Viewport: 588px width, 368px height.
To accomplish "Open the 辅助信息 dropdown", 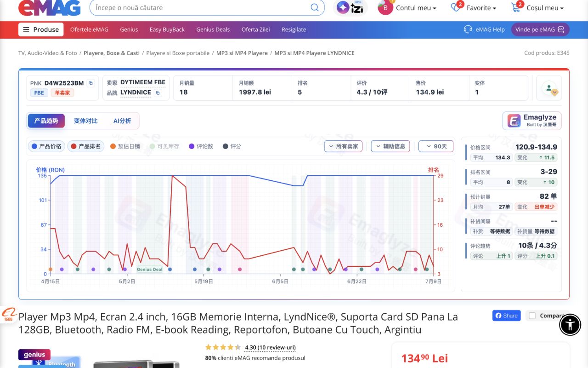I will [390, 146].
